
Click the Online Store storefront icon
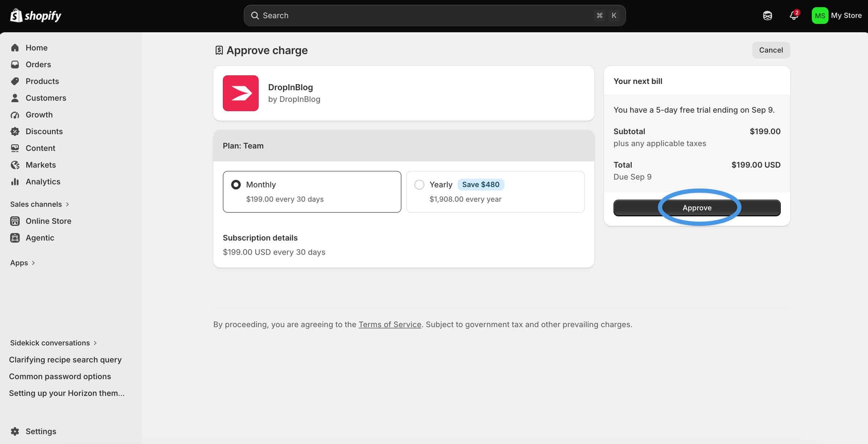click(15, 221)
